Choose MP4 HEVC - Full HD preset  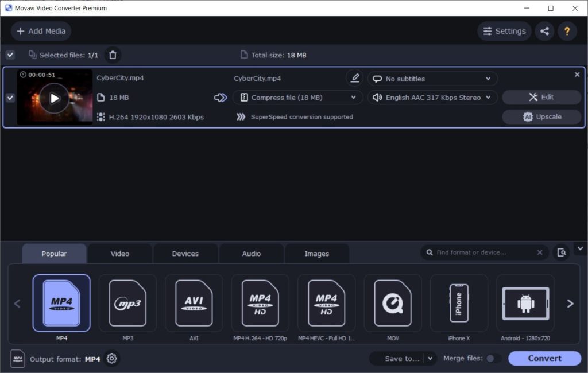(x=326, y=303)
